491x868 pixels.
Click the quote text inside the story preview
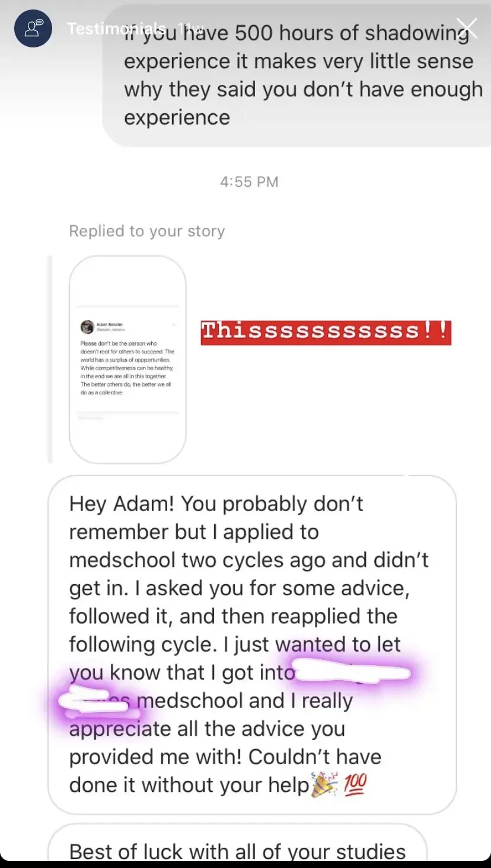pos(127,368)
